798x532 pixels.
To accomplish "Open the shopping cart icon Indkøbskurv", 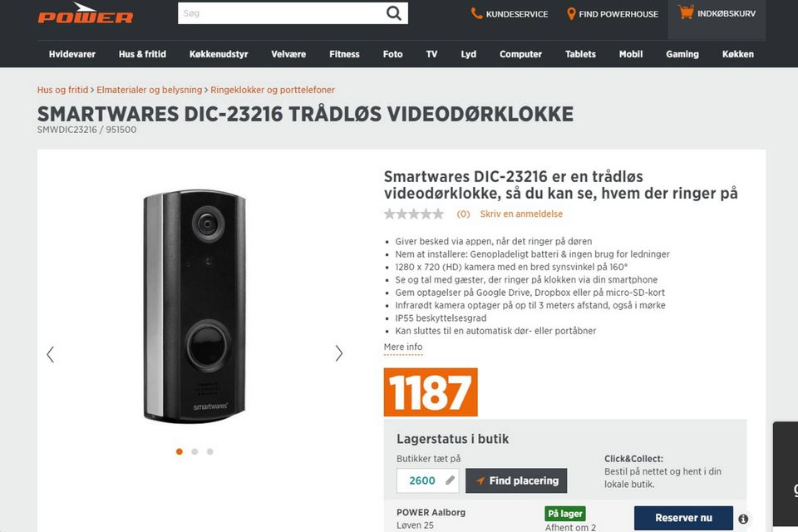I will (686, 12).
